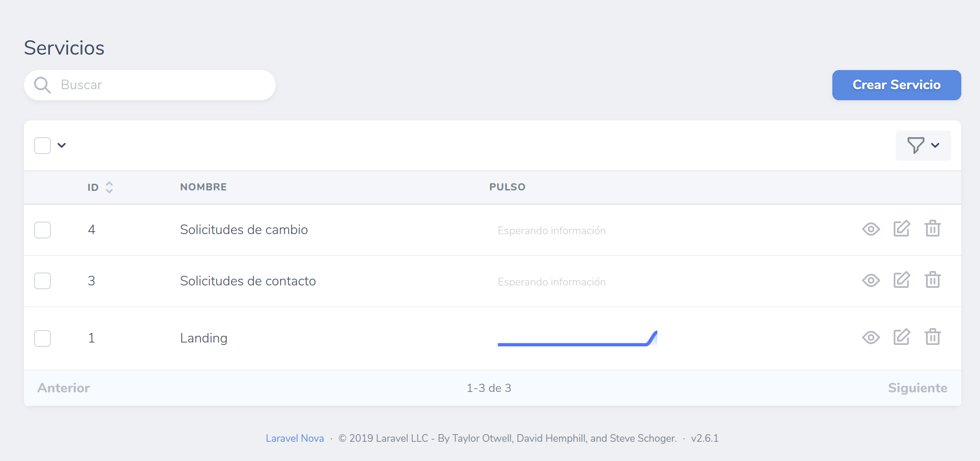Delete the Landing service
Screen dimensions: 980x461
933,337
